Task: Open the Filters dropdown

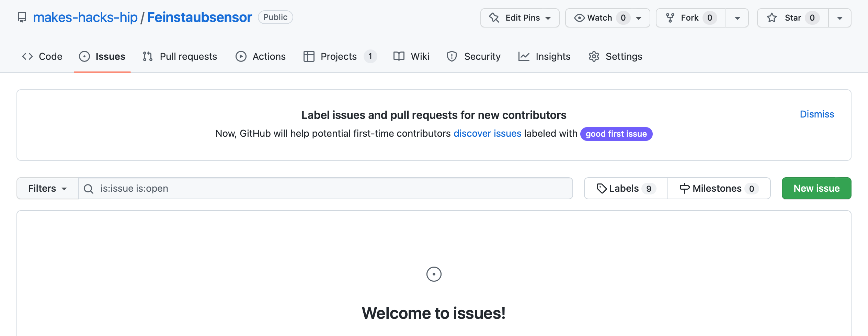Action: [48, 188]
